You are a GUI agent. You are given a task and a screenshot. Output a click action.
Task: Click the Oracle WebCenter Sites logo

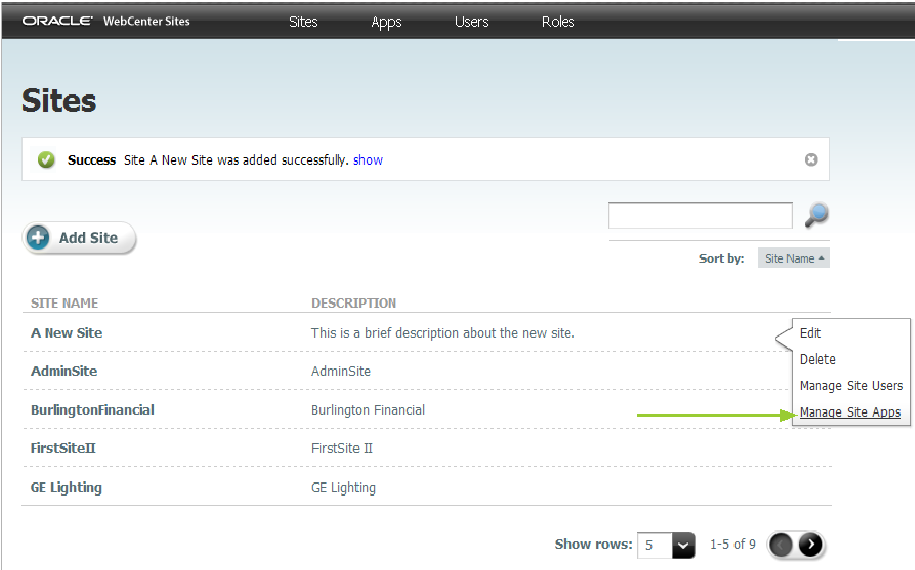(106, 21)
